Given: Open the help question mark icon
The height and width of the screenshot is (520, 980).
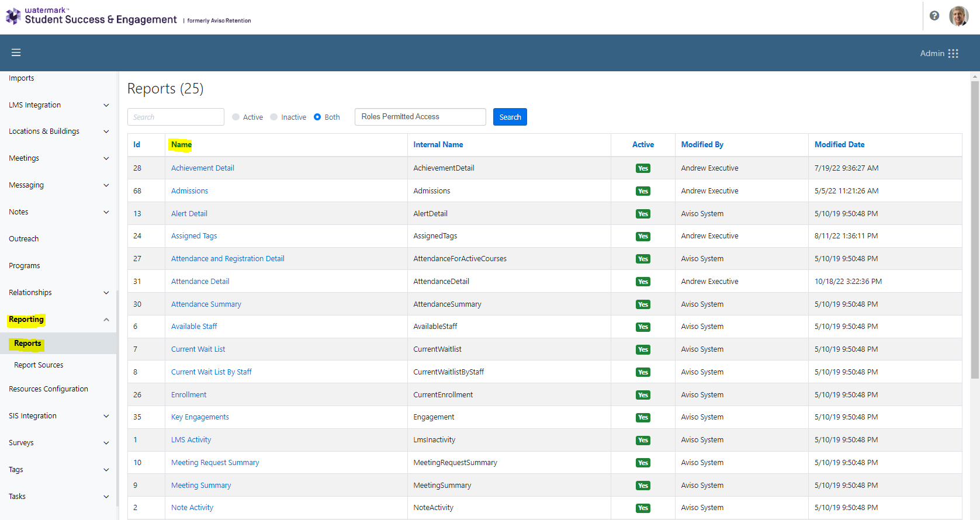Looking at the screenshot, I should click(x=934, y=16).
